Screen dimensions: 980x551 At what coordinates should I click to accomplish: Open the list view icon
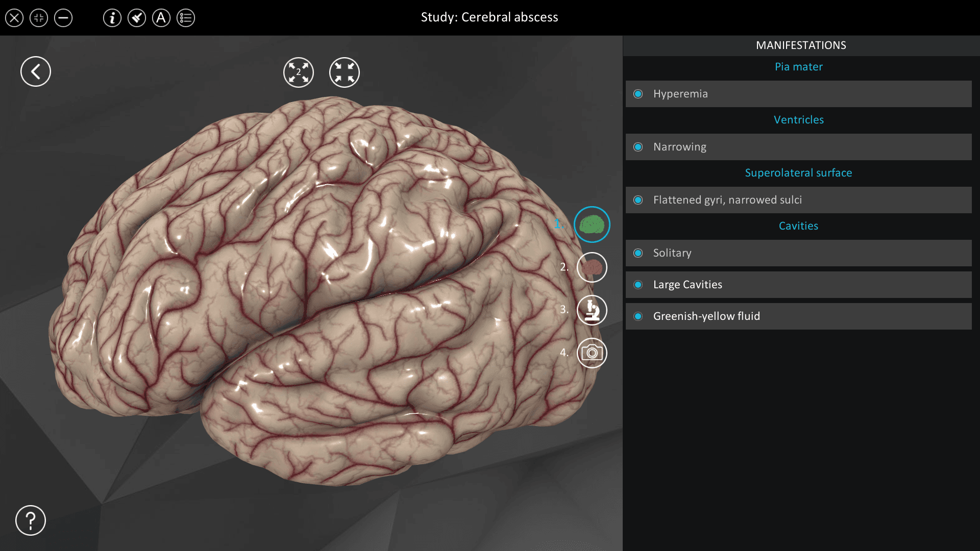click(186, 18)
